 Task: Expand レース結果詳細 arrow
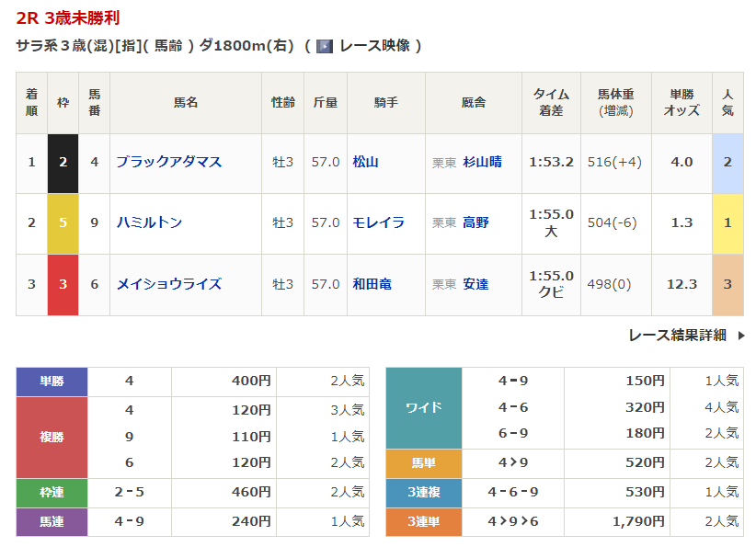[741, 336]
